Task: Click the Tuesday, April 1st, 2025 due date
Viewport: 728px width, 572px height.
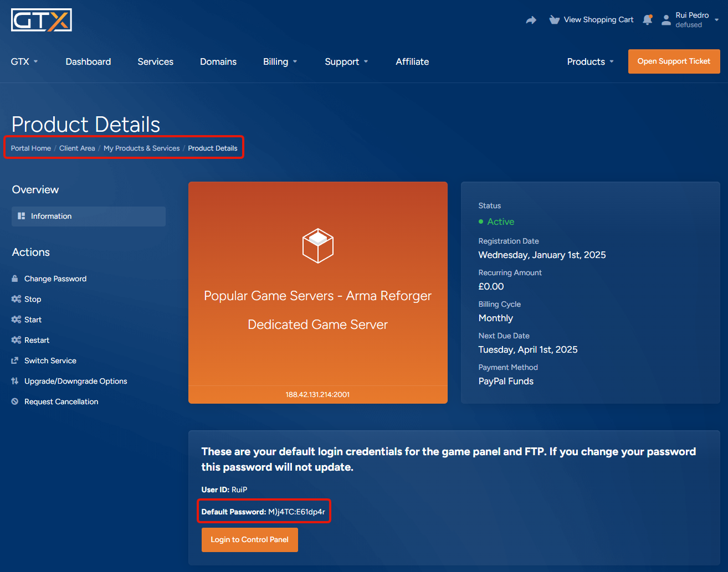Action: pyautogui.click(x=528, y=349)
